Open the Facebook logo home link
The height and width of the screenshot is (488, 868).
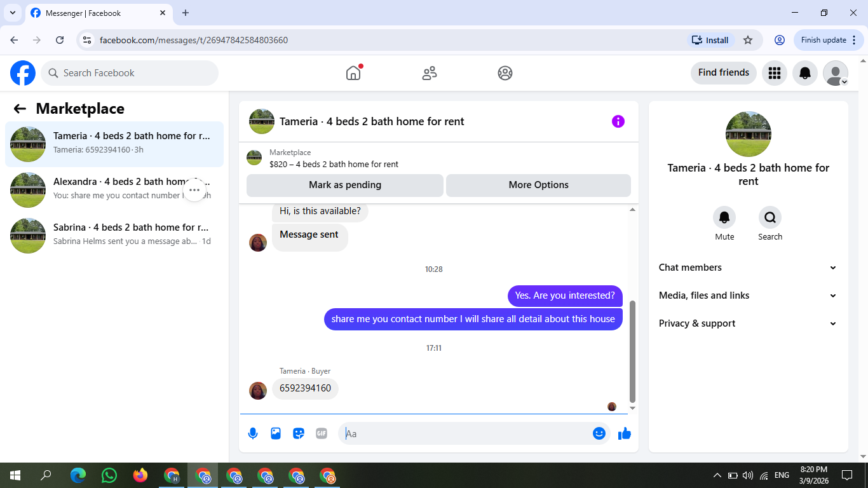tap(23, 73)
